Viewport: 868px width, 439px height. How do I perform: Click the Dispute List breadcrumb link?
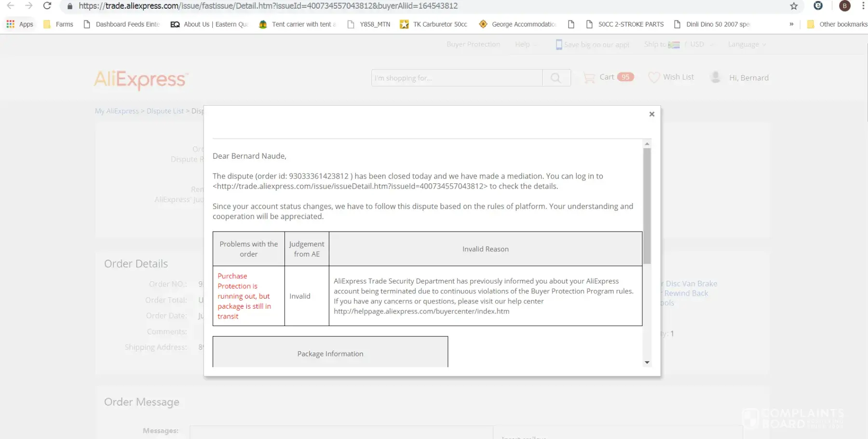[x=165, y=111]
